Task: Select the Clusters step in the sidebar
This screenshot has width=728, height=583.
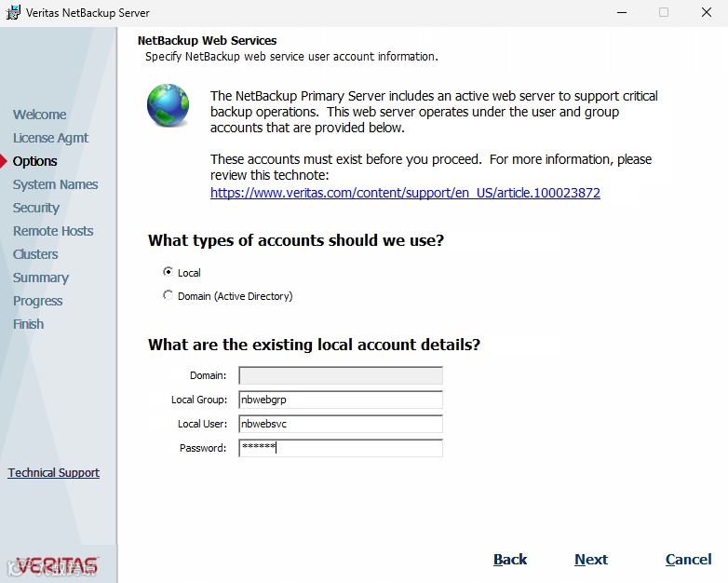Action: click(x=35, y=254)
